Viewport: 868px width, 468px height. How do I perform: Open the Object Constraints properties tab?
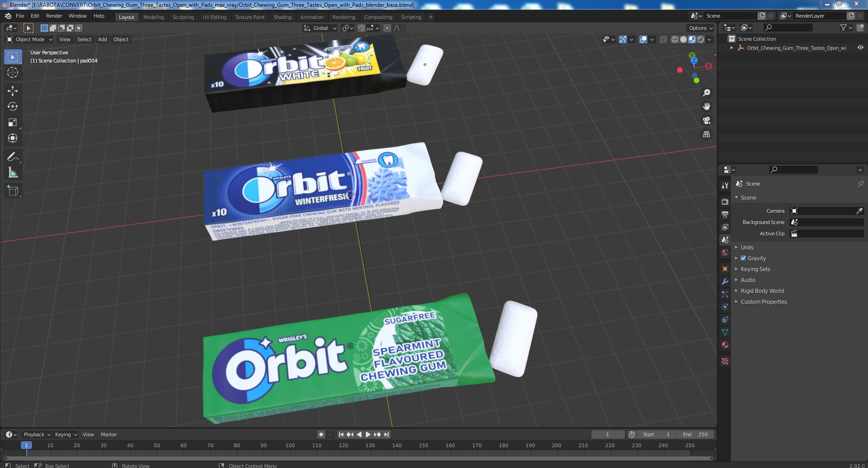coord(725,320)
